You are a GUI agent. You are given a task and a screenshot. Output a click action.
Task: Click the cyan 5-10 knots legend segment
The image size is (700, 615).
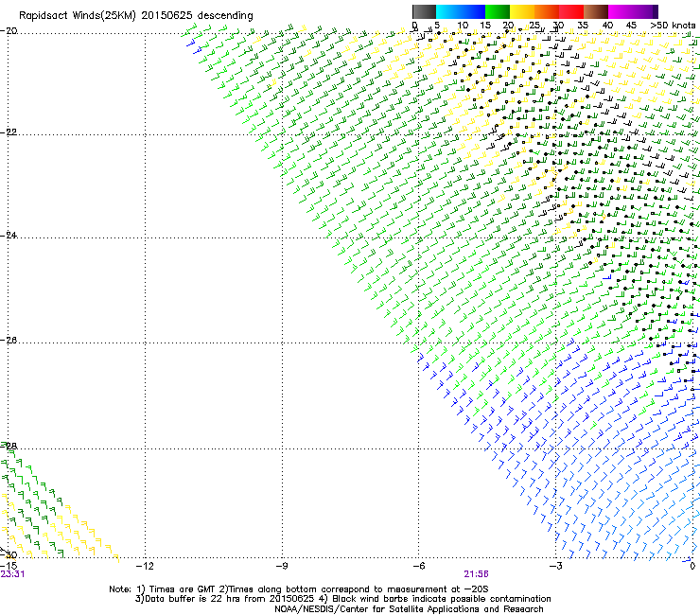point(448,11)
